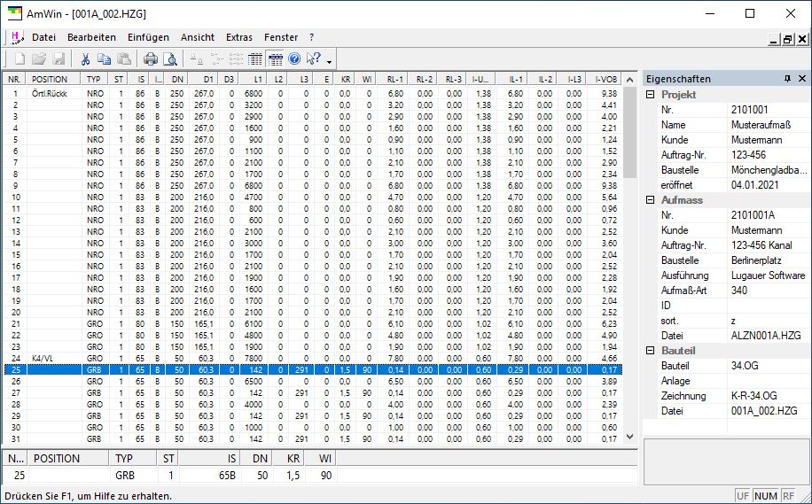Image resolution: width=812 pixels, height=504 pixels.
Task: Close the inner document window
Action: 802,39
